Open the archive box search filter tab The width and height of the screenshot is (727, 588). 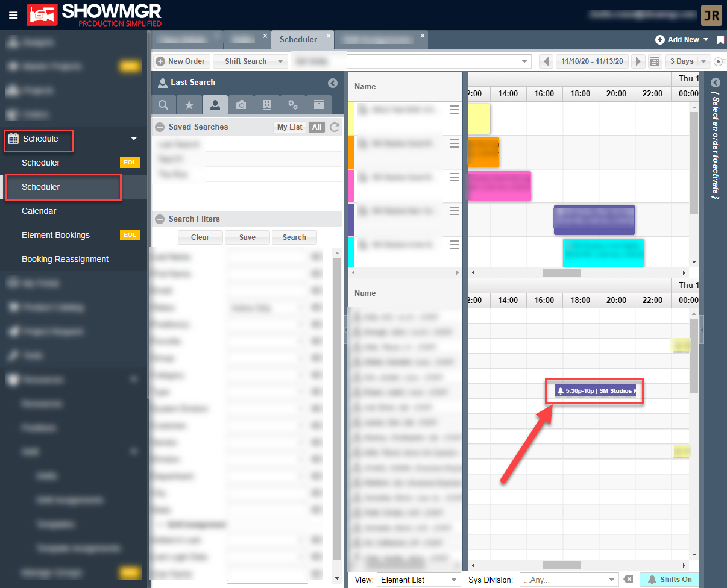[318, 104]
